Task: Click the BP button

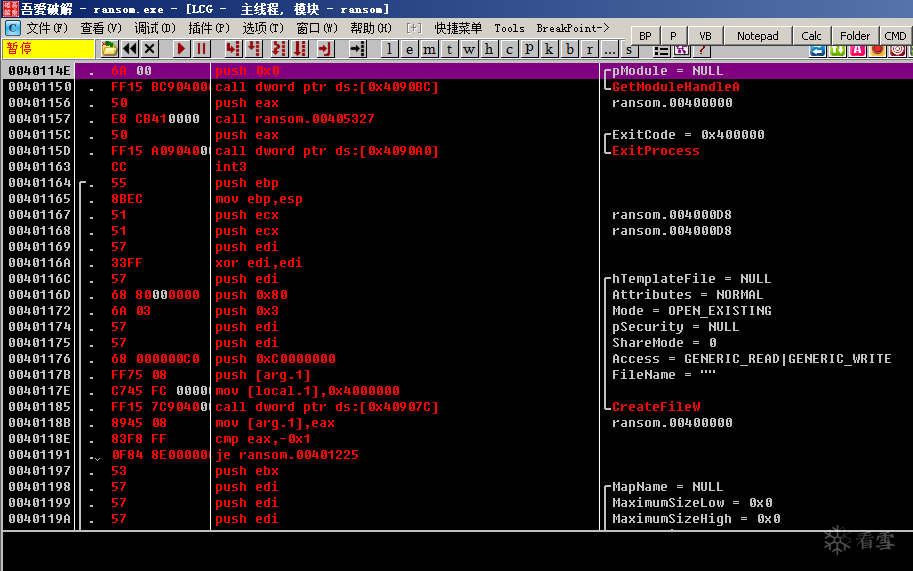Action: point(645,36)
